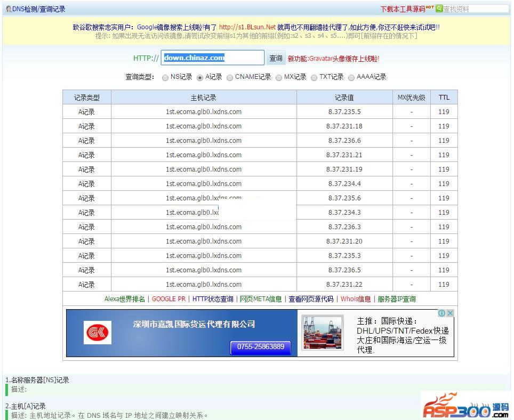514x420 pixels.
Task: Click the green search icon beside 查找资料
Action: [x=439, y=9]
